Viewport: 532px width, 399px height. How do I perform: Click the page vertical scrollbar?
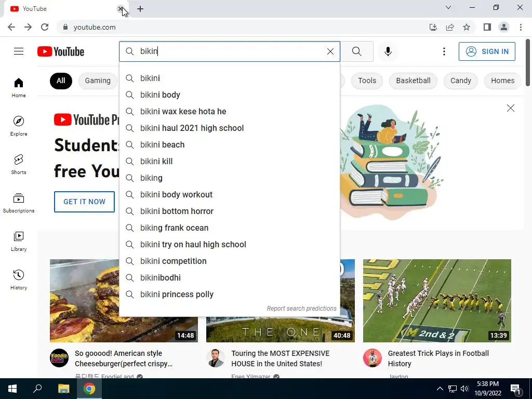(x=528, y=62)
